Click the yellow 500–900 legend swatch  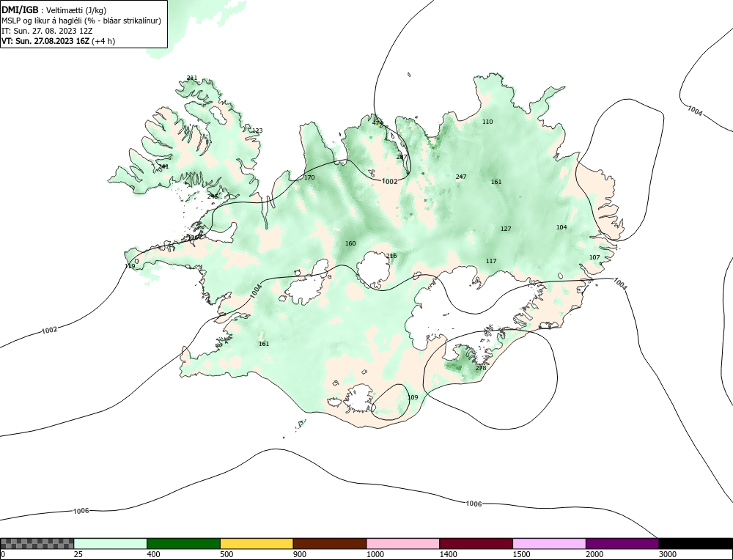click(x=257, y=544)
